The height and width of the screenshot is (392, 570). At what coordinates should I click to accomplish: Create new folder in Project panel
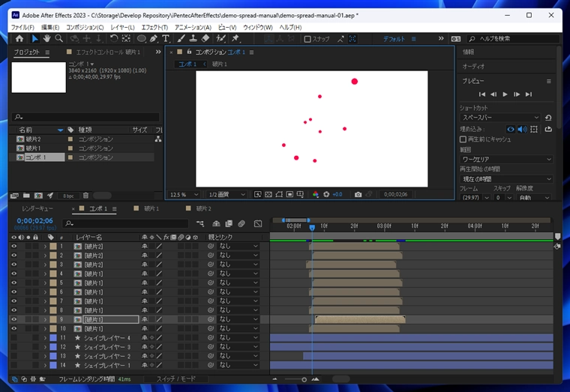[26, 196]
